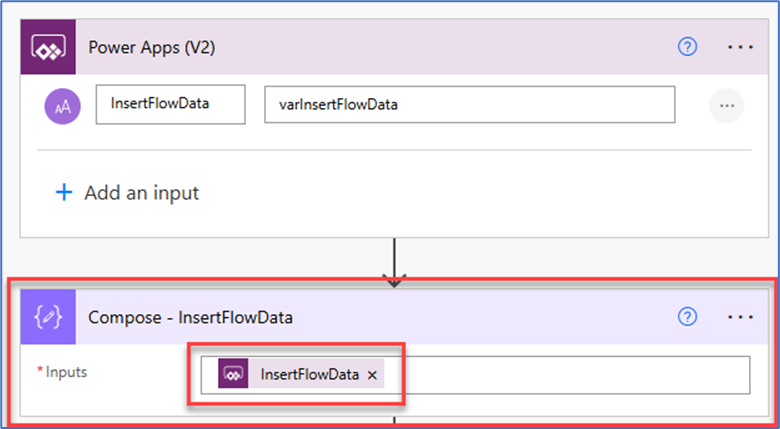This screenshot has width=780, height=429.
Task: Click the InsertFlowData input name field
Action: pos(171,104)
